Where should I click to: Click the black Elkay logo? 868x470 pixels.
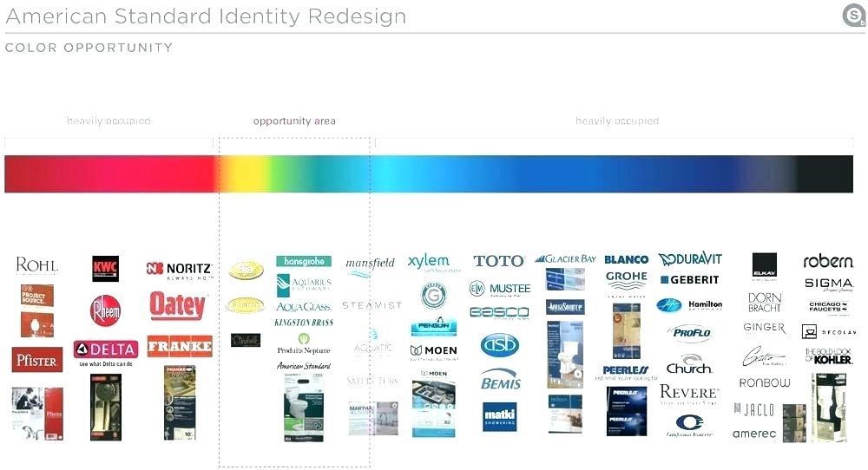tap(765, 264)
